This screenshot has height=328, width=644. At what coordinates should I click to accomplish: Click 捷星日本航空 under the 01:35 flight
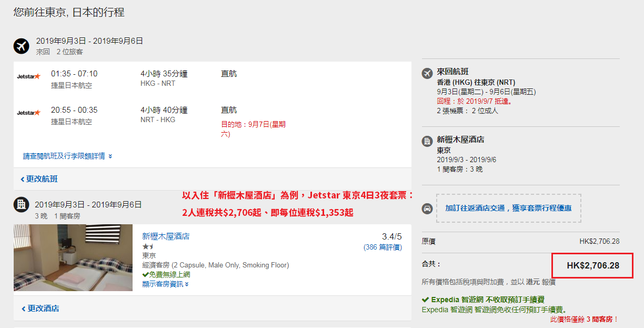[72, 85]
